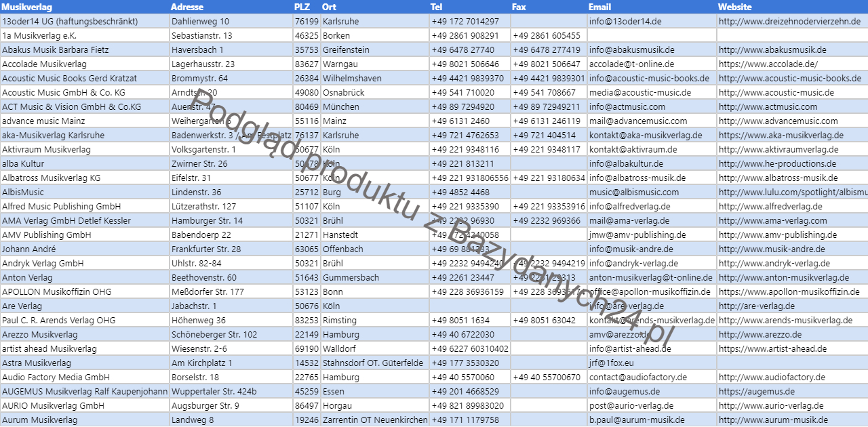Select Arezzo Musikverlag name cell

tap(85, 334)
